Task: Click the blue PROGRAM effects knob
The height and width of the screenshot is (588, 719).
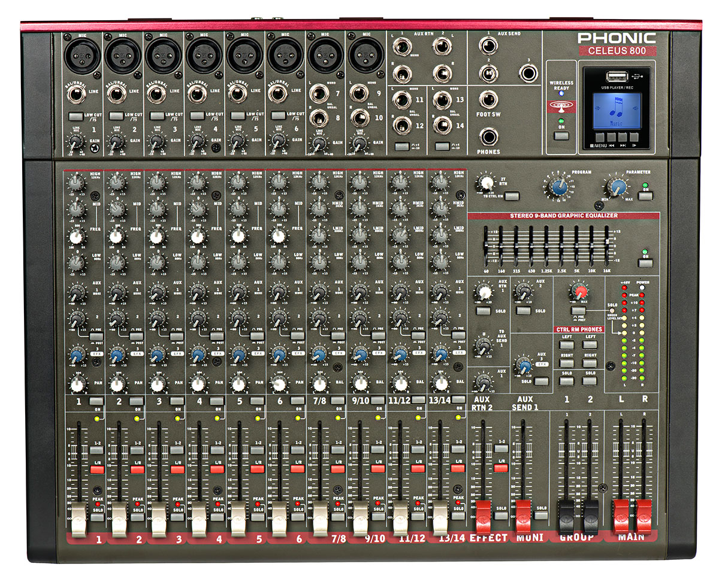Action: pos(558,186)
